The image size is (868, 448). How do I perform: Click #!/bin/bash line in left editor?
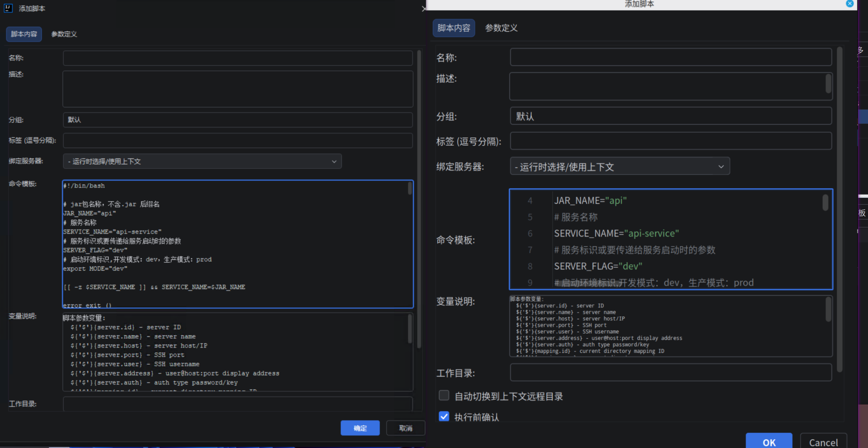(x=84, y=186)
